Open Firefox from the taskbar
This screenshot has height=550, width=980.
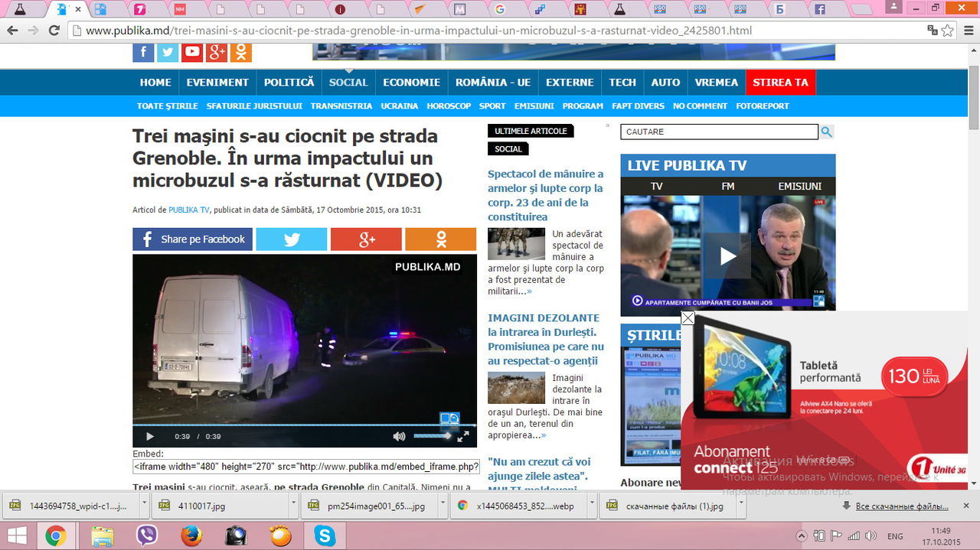[191, 536]
